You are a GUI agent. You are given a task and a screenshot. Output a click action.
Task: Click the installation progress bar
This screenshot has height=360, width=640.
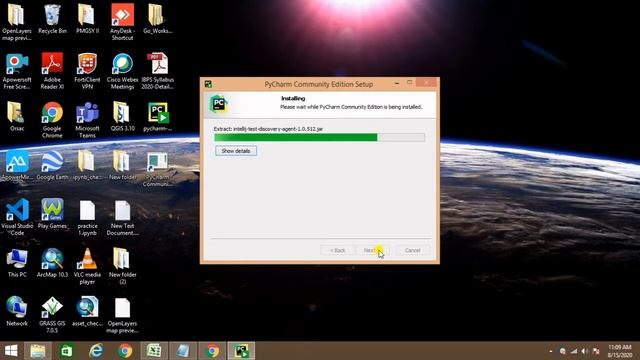pos(320,138)
